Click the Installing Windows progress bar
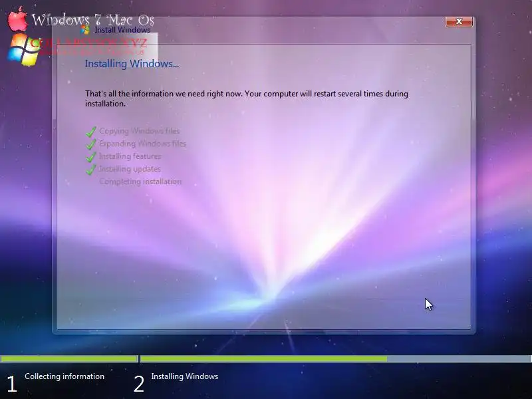The width and height of the screenshot is (532, 399). [336, 358]
